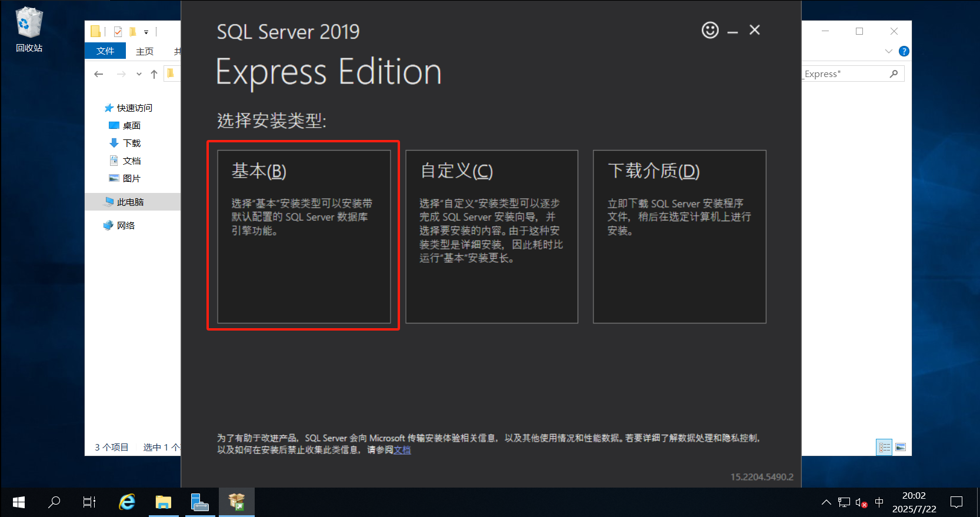
Task: Select 文档 in navigation pane
Action: (x=125, y=161)
